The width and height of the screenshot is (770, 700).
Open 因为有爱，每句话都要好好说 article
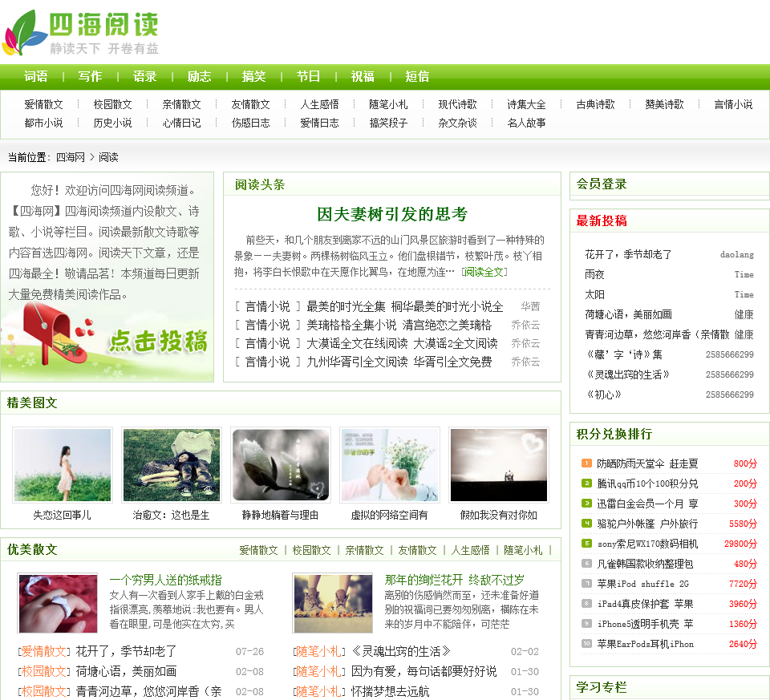(x=423, y=671)
